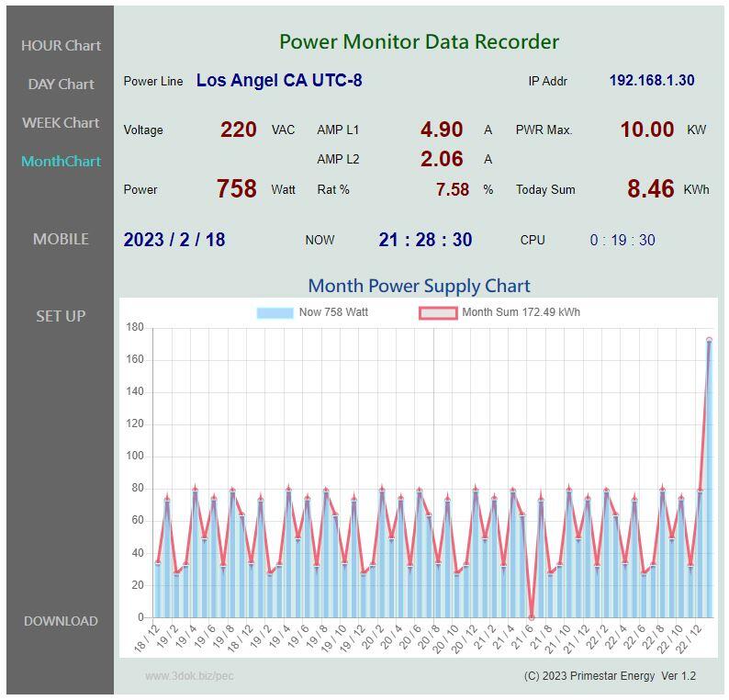Click DOWNLOAD in the sidebar
The height and width of the screenshot is (700, 729).
coord(61,621)
